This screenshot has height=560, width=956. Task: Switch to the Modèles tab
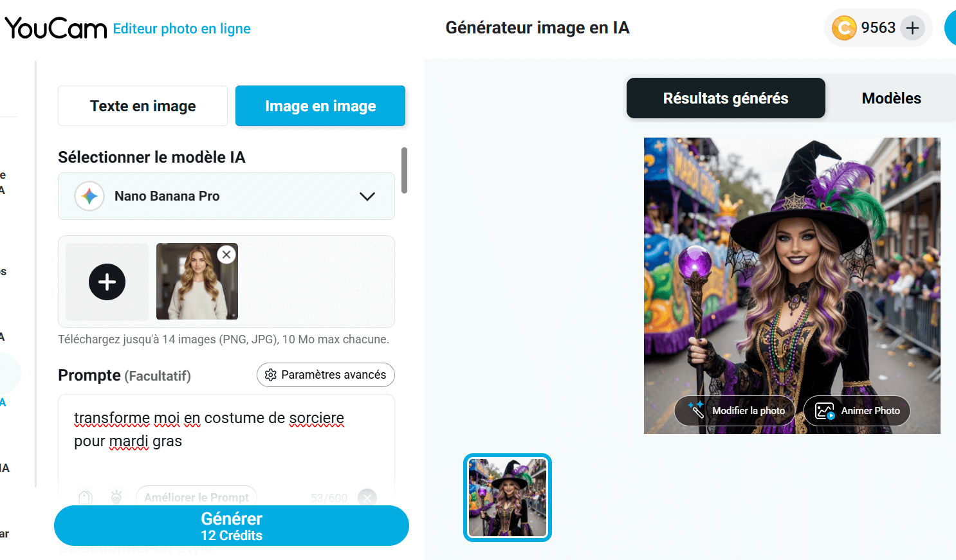[x=891, y=98]
